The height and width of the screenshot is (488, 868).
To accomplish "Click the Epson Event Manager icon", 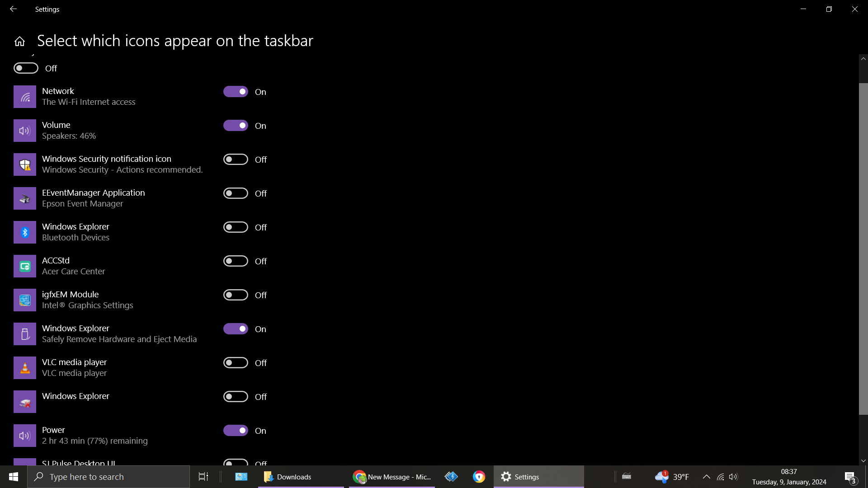I will click(x=24, y=198).
